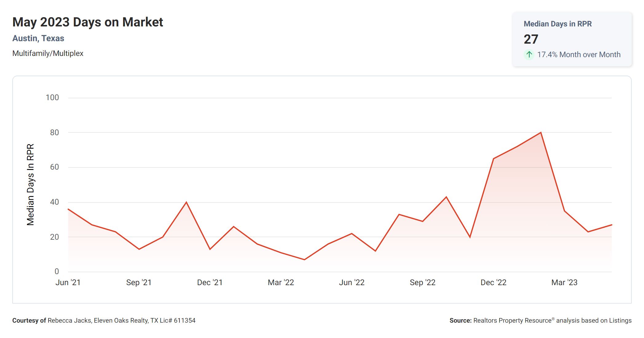Click the Sep '22 x-axis label
644x338 pixels.
[422, 282]
